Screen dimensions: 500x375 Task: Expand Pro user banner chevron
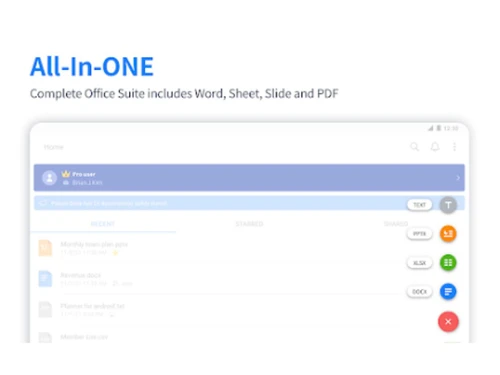pos(458,178)
